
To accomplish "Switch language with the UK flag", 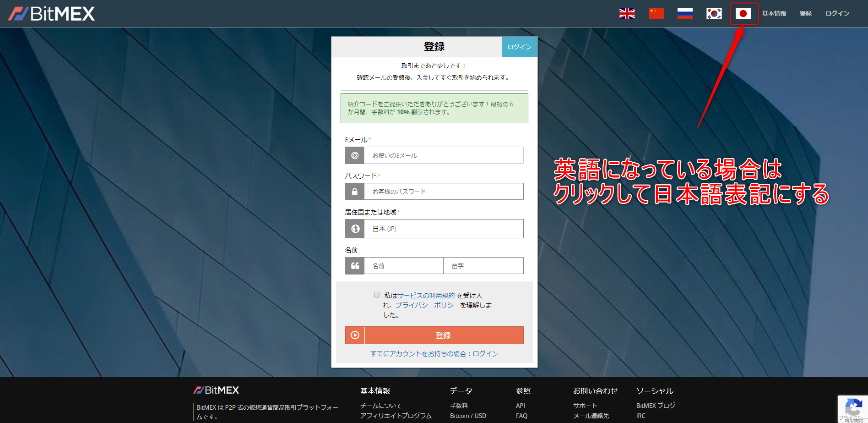I will pos(627,14).
